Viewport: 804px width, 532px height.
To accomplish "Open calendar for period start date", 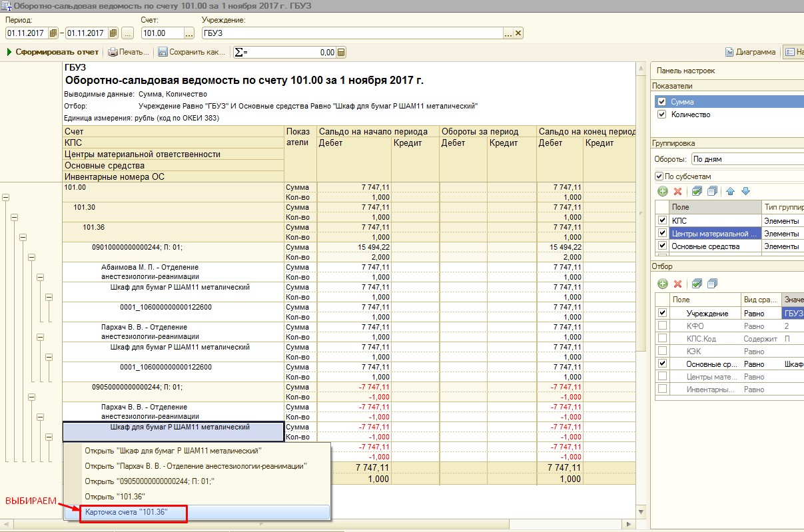I will point(53,33).
